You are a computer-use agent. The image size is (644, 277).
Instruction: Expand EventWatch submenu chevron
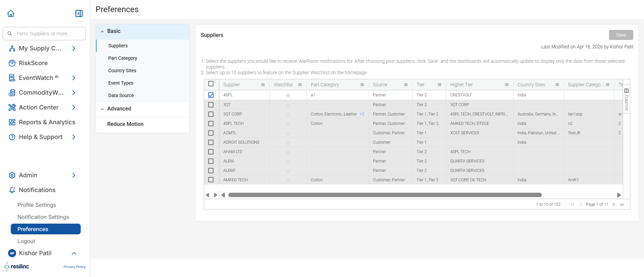coord(74,78)
